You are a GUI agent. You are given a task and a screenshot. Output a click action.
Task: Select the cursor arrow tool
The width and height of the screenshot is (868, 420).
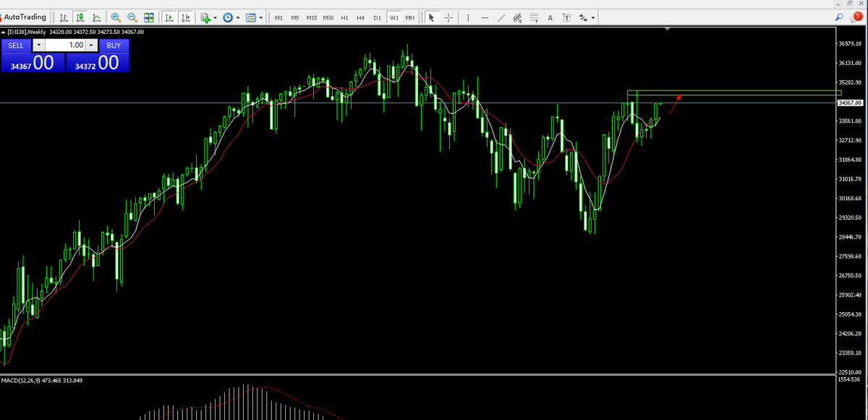(431, 17)
